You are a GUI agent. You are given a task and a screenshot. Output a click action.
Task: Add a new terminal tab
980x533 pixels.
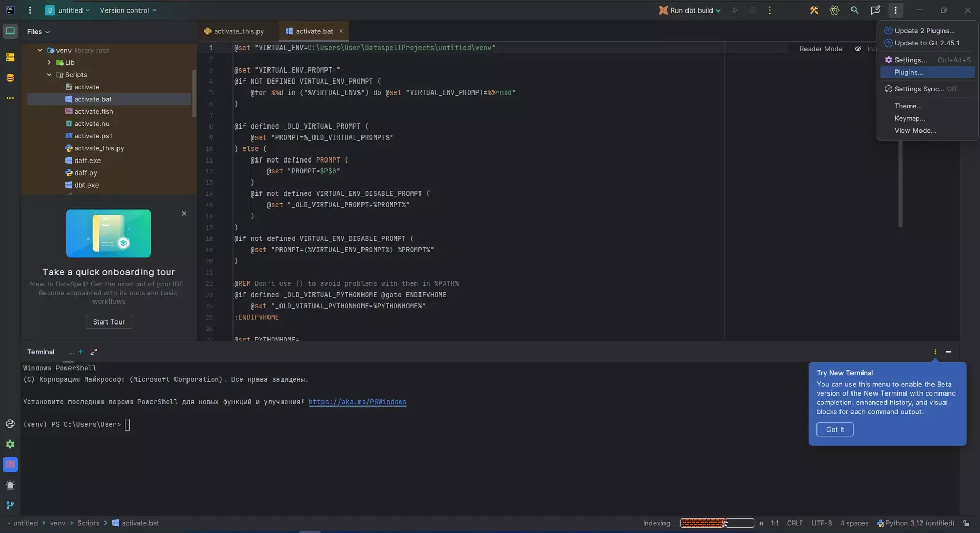(x=80, y=352)
